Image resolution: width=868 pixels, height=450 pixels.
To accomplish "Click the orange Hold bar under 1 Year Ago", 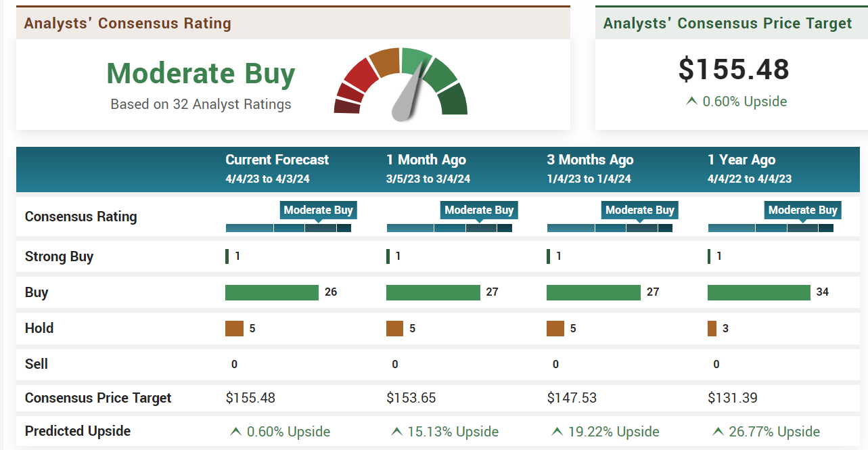I will coord(712,328).
